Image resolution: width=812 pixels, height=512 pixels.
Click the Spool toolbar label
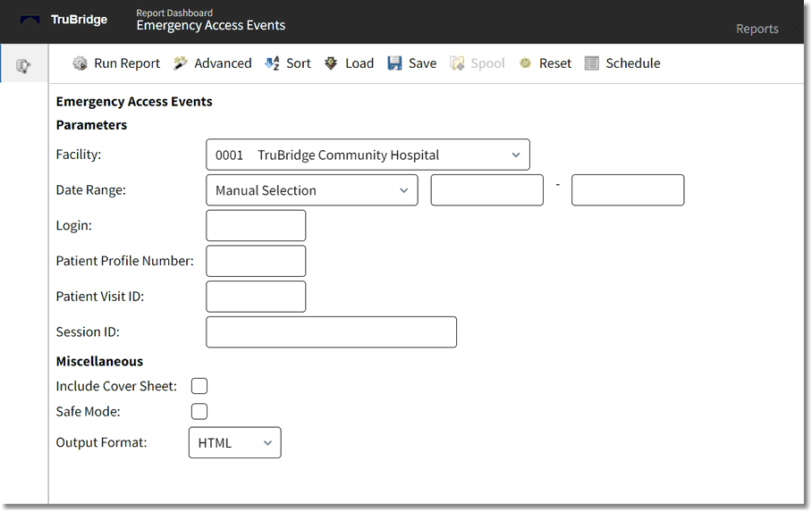click(487, 63)
